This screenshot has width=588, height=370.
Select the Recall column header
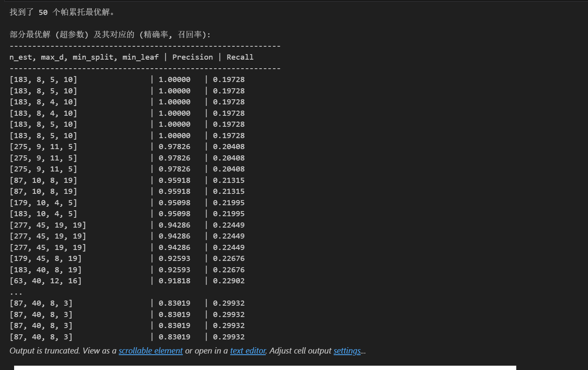click(x=240, y=57)
